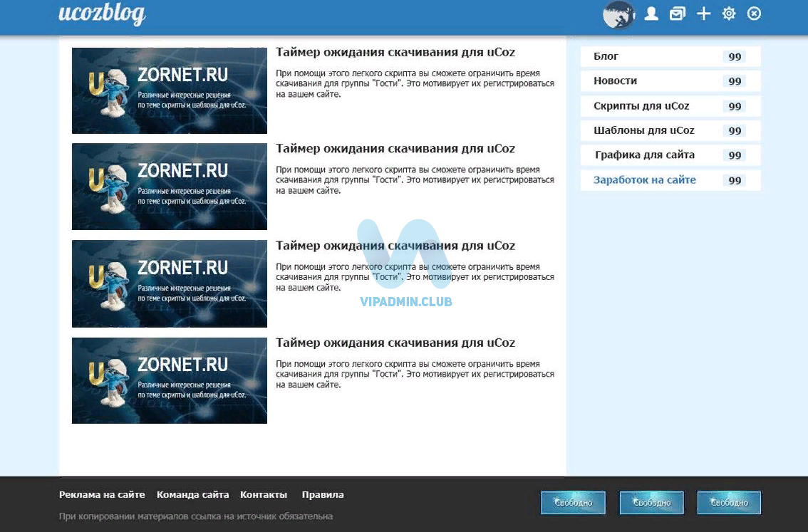Open the Контакты footer link
Viewport: 808px width, 532px height.
point(264,494)
